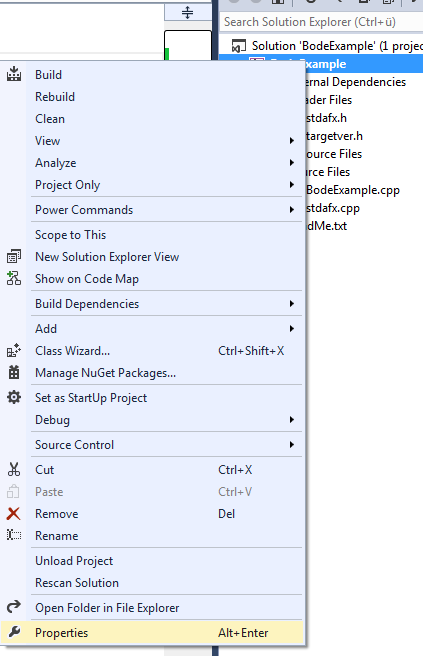Click the New Solution Explorer View icon
This screenshot has width=423, height=656.
(x=14, y=256)
